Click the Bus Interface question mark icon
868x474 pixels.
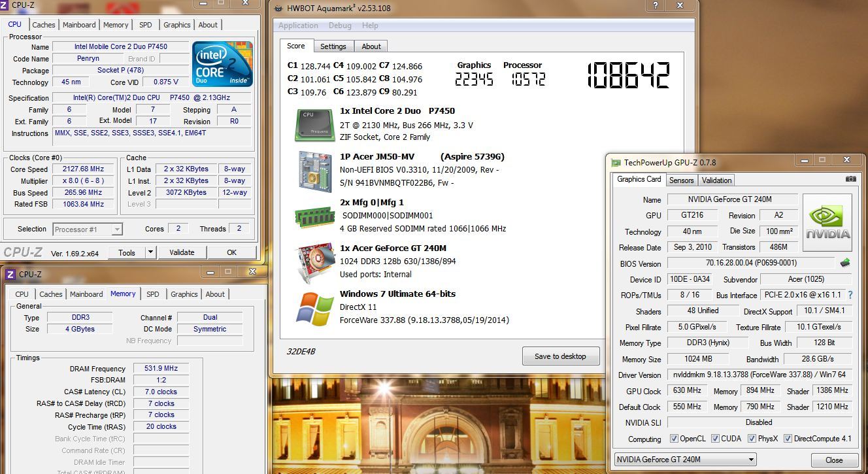[x=850, y=295]
